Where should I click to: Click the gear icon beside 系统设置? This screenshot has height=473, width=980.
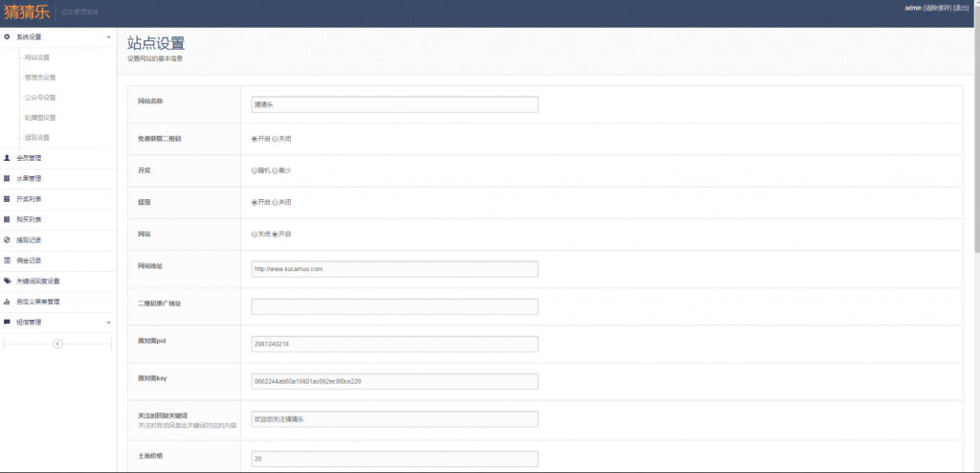8,37
